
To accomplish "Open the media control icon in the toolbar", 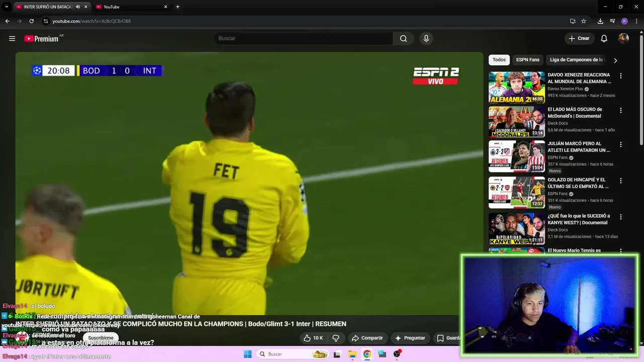I will (x=612, y=21).
